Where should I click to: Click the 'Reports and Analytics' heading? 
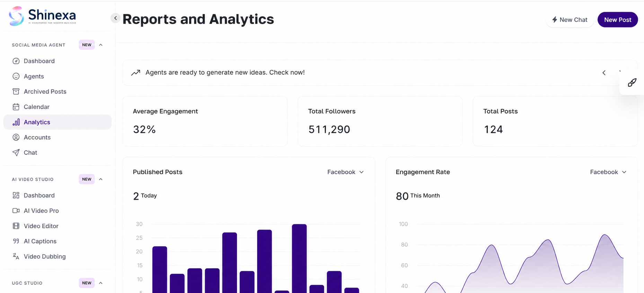point(198,19)
